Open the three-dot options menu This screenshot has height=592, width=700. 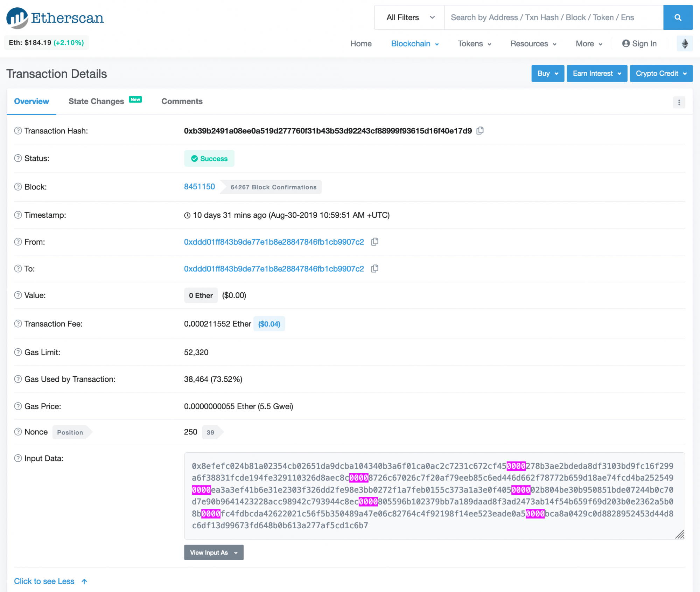(x=679, y=102)
